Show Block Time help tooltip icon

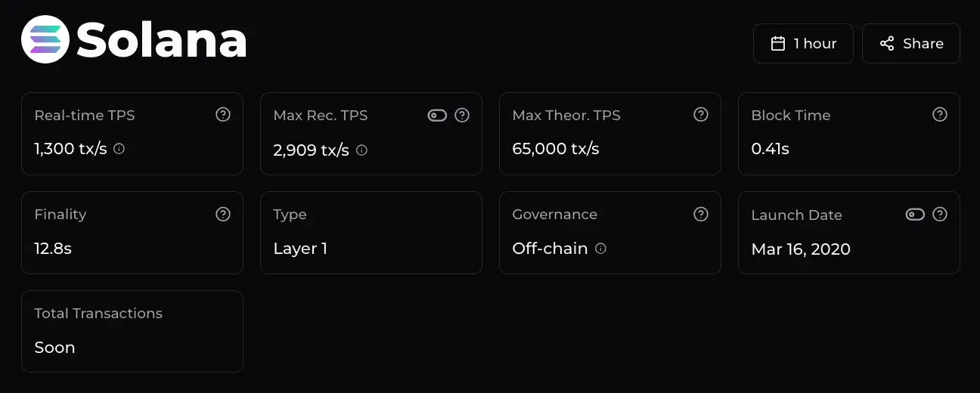pos(940,115)
